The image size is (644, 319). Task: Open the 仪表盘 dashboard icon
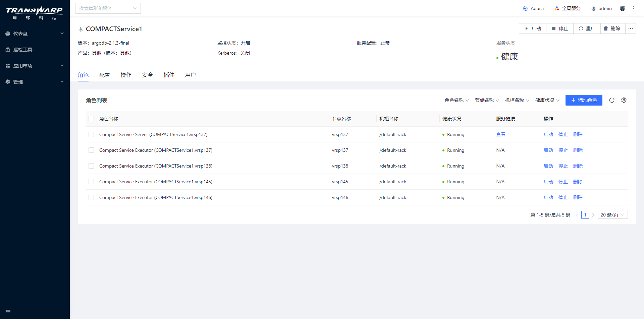click(8, 34)
